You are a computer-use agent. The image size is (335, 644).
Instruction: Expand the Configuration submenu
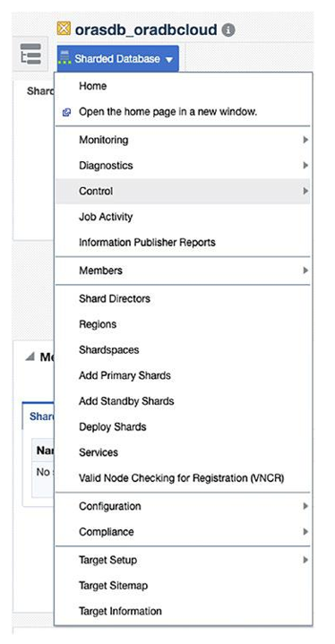(183, 506)
